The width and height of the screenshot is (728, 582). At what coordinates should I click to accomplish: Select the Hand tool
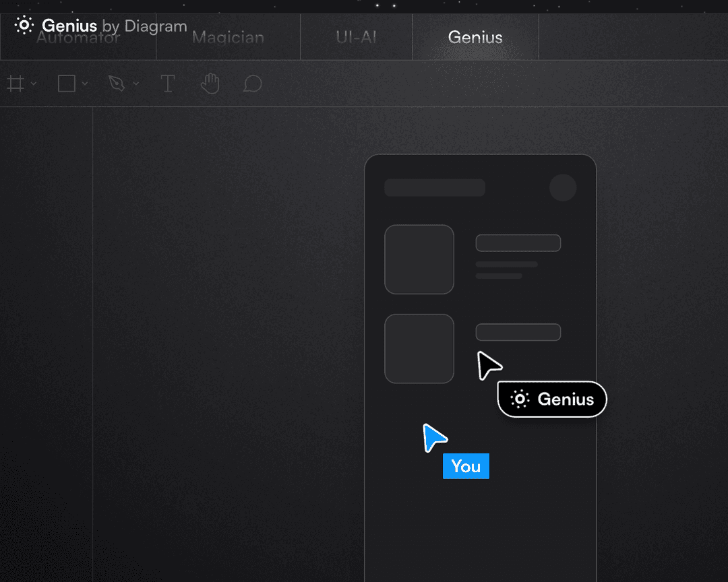click(210, 84)
